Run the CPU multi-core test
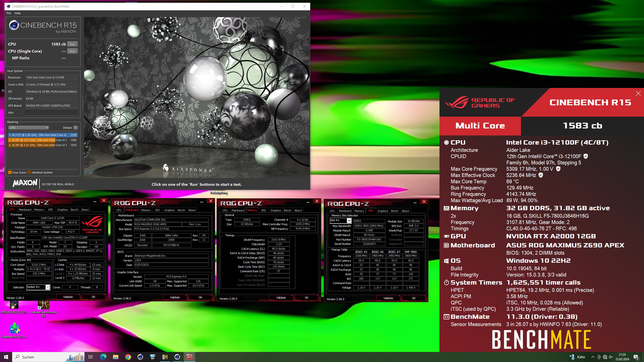 pyautogui.click(x=72, y=44)
